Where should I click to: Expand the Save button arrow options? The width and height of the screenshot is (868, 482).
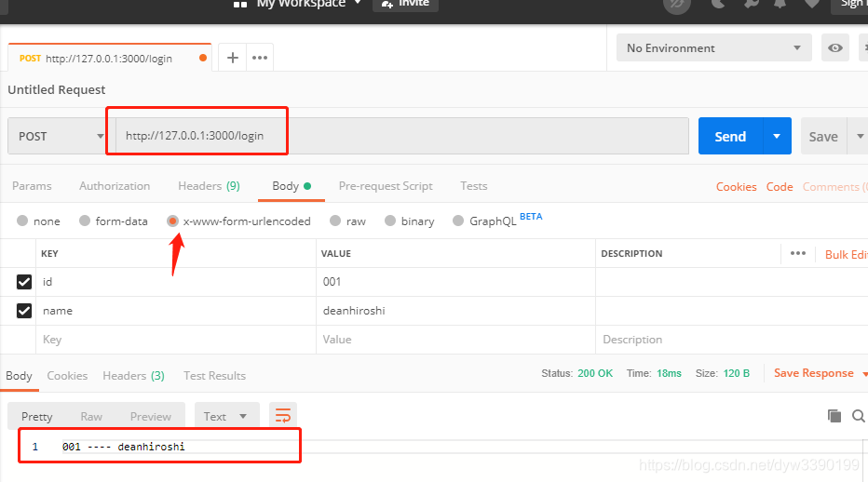pos(860,136)
